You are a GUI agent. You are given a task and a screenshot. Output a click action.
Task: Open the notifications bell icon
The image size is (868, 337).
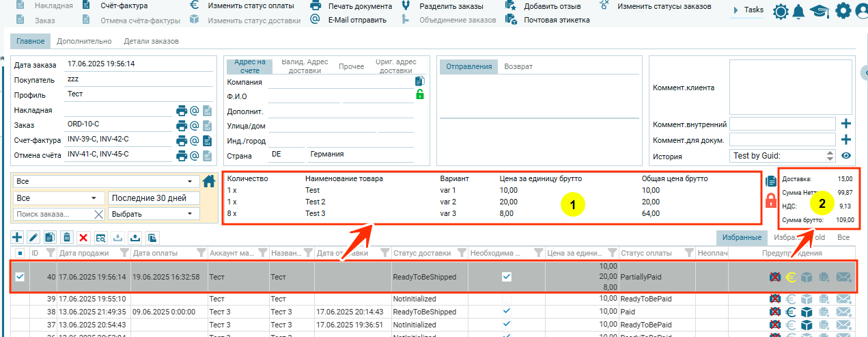tap(798, 11)
